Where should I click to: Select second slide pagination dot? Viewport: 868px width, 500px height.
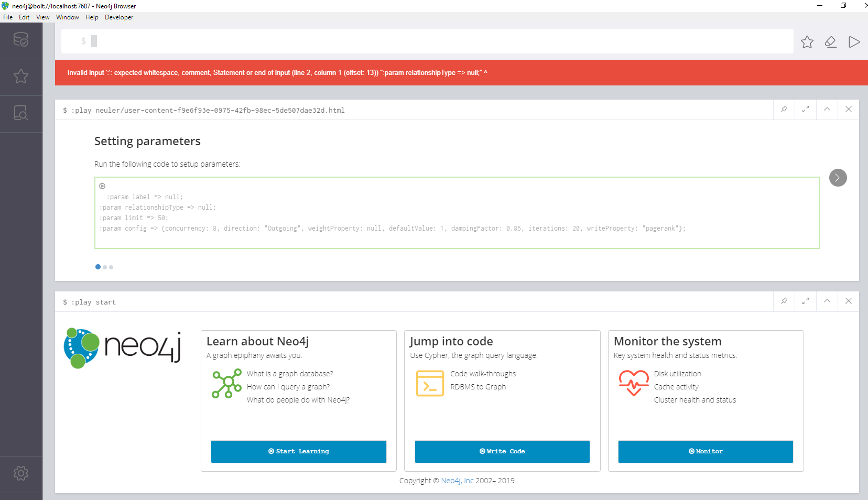coord(105,267)
